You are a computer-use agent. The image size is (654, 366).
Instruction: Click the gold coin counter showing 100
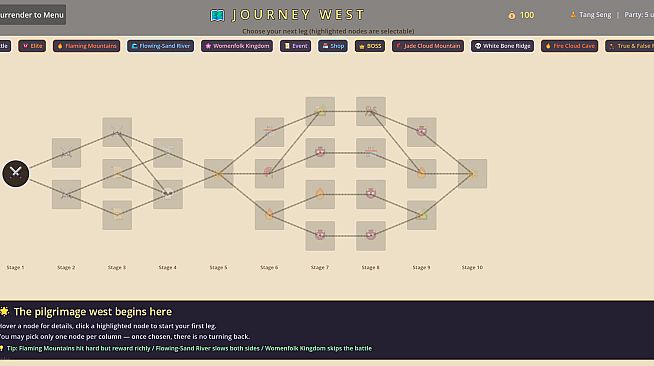pos(521,15)
